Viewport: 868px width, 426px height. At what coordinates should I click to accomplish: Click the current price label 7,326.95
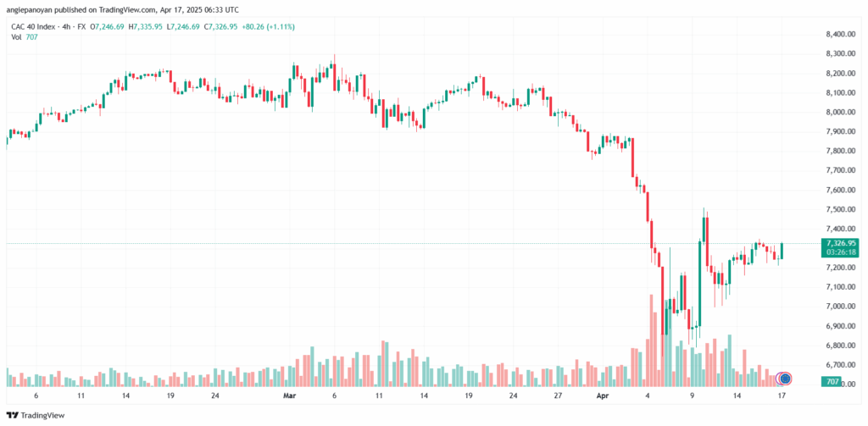840,243
